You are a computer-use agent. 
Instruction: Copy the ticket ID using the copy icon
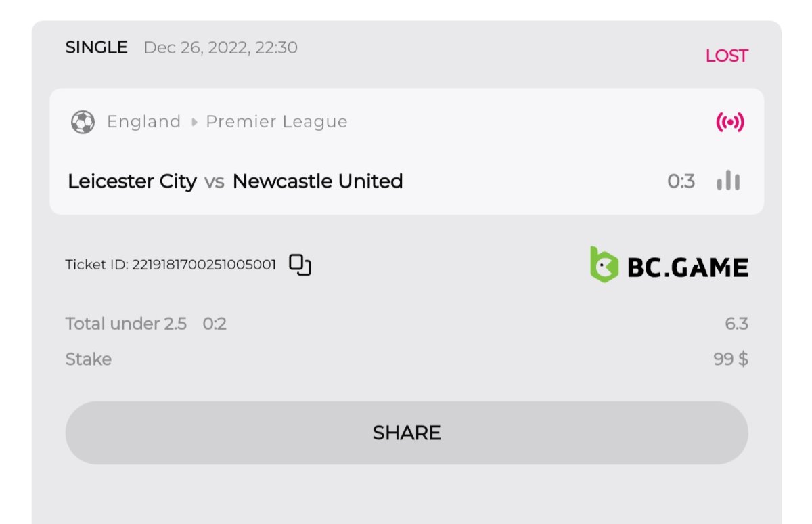(300, 265)
